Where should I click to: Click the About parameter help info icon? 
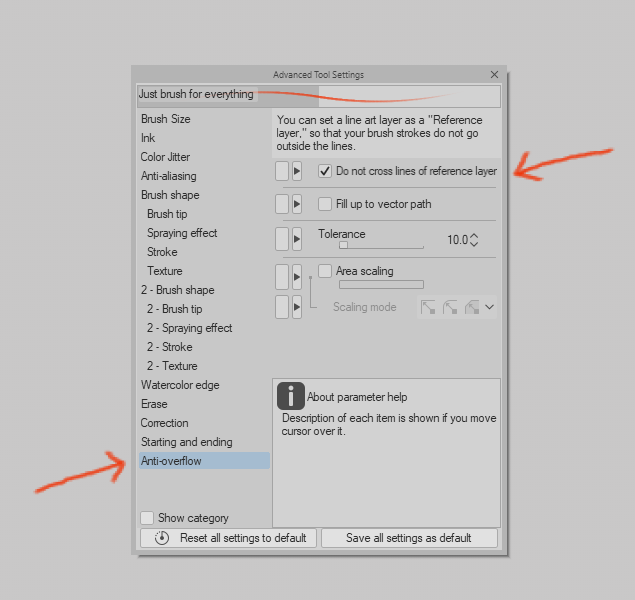[291, 396]
